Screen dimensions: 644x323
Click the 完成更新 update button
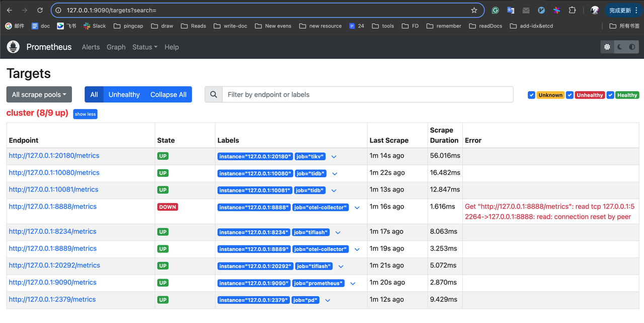(x=620, y=10)
